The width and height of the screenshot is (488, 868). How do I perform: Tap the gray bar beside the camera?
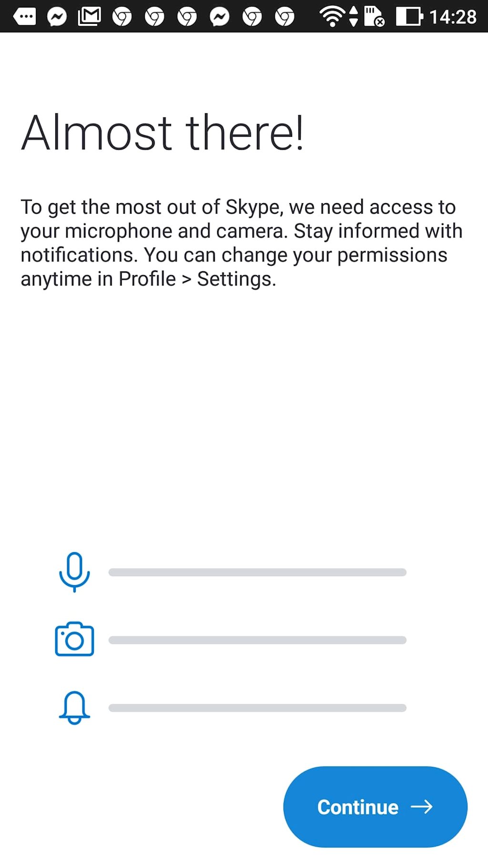coord(257,640)
